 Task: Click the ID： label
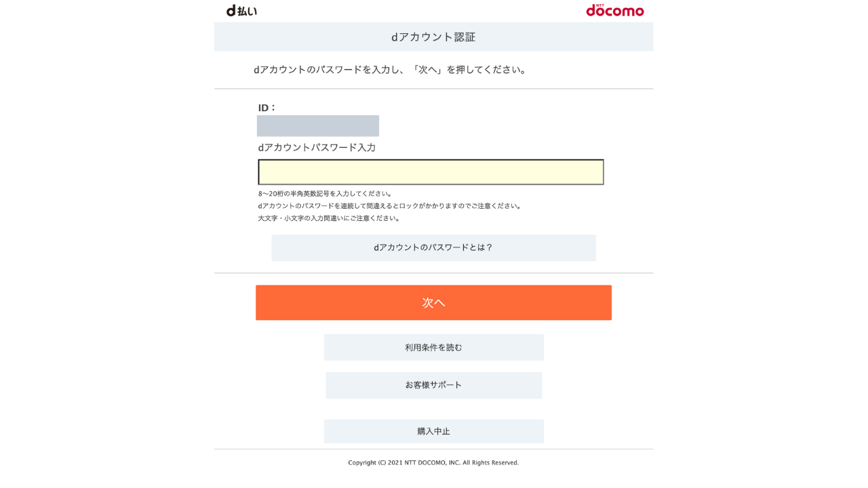[x=267, y=108]
